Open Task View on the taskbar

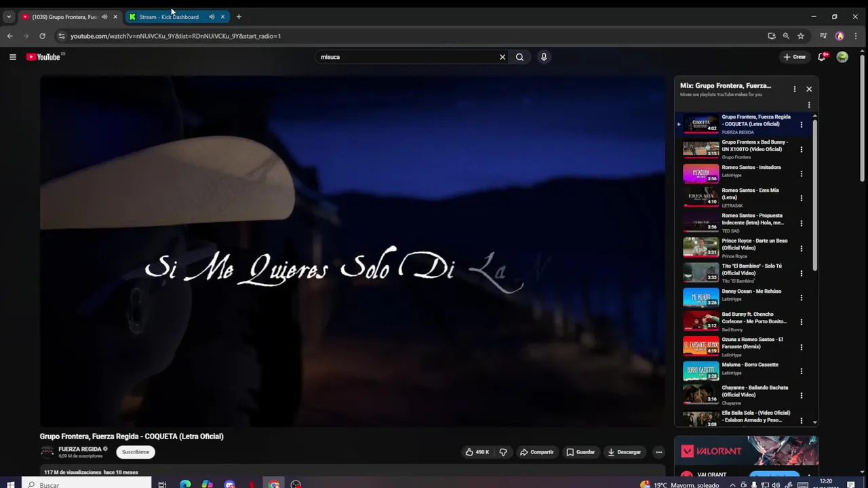pos(162,484)
